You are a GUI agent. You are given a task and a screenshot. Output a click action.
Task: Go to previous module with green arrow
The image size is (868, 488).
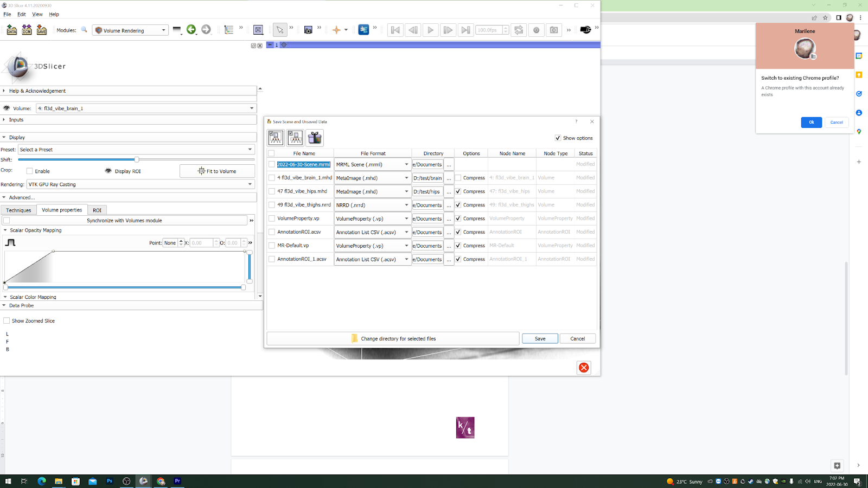(191, 30)
